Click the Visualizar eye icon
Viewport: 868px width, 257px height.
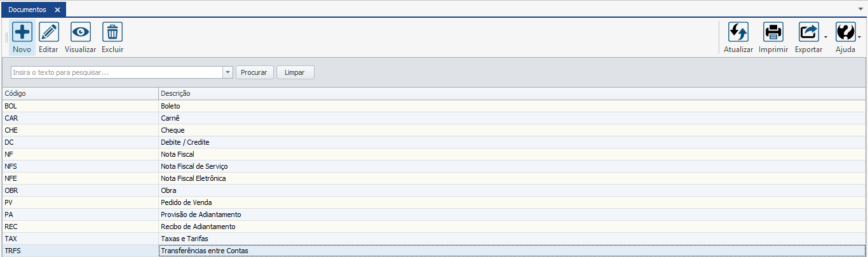(x=80, y=32)
